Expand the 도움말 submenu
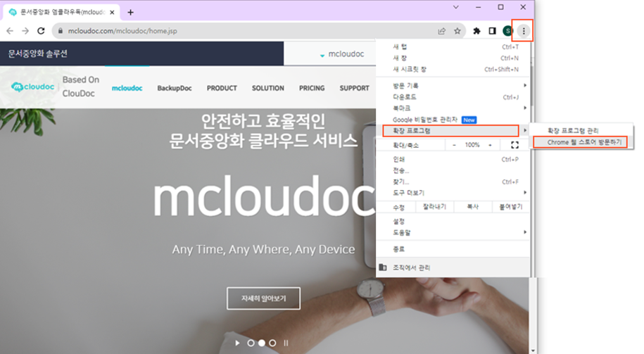The image size is (644, 354). [453, 232]
